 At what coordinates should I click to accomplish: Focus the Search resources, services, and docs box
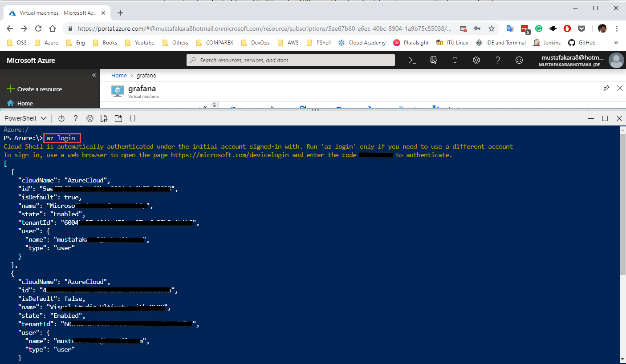[x=290, y=60]
